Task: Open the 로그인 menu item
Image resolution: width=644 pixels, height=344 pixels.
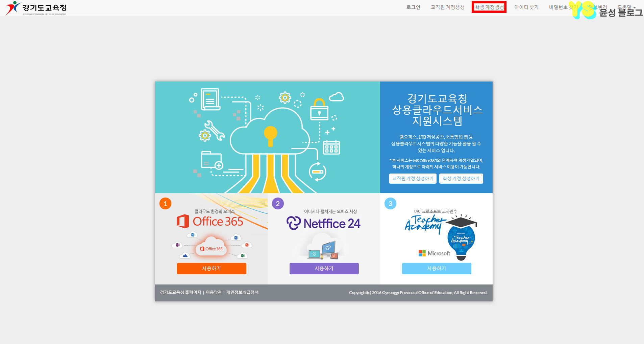Action: [413, 7]
